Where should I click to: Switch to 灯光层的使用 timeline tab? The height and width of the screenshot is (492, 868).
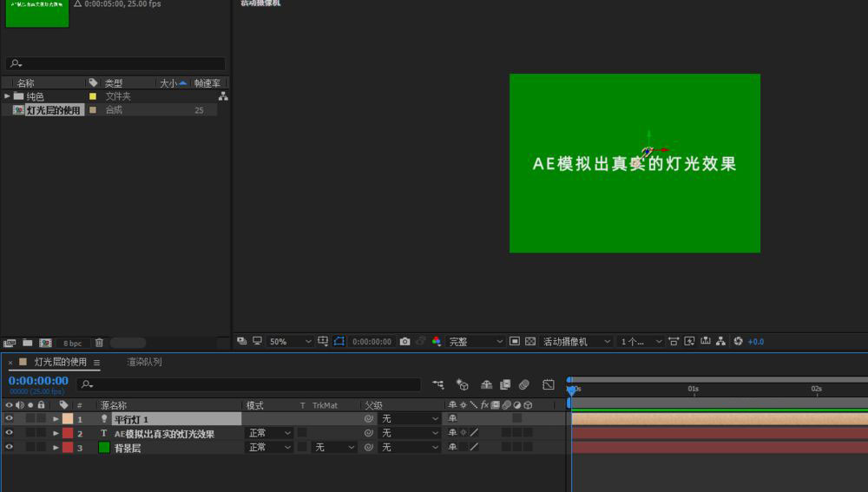click(x=61, y=362)
